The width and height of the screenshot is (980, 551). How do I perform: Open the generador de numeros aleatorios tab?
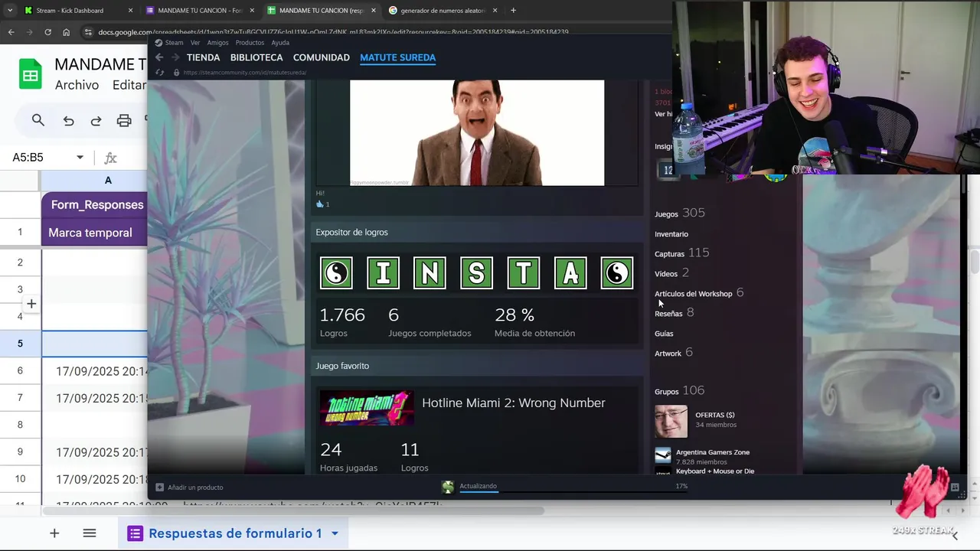[442, 10]
